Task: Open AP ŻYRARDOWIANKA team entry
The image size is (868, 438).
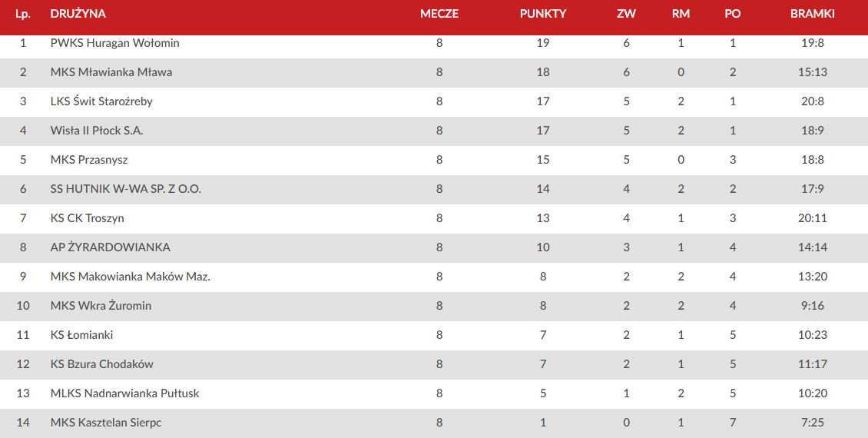Action: [x=110, y=247]
